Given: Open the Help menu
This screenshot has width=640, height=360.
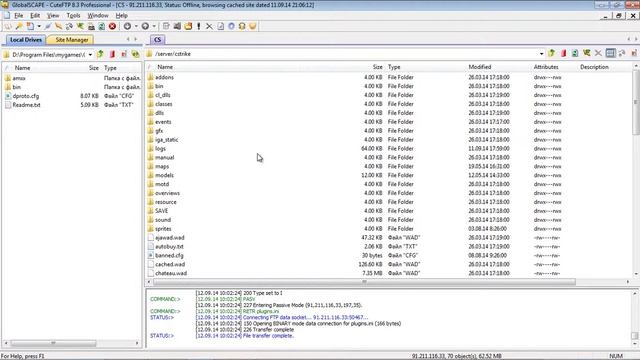Looking at the screenshot, I should coord(122,16).
